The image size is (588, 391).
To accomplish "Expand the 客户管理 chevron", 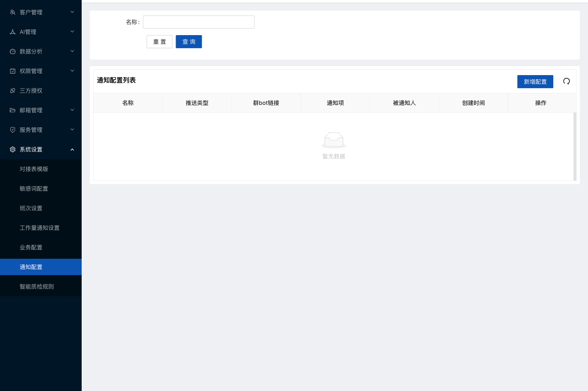I will point(72,12).
